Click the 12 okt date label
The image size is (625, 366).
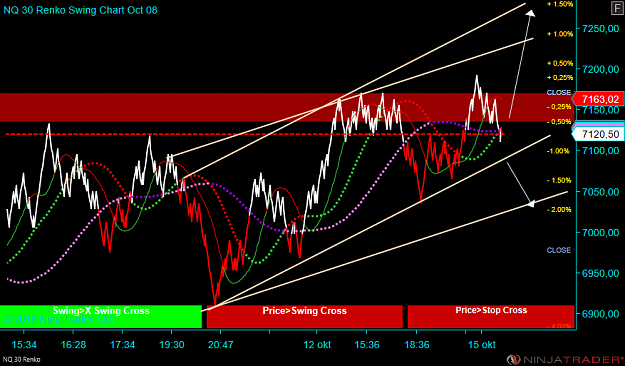point(317,344)
